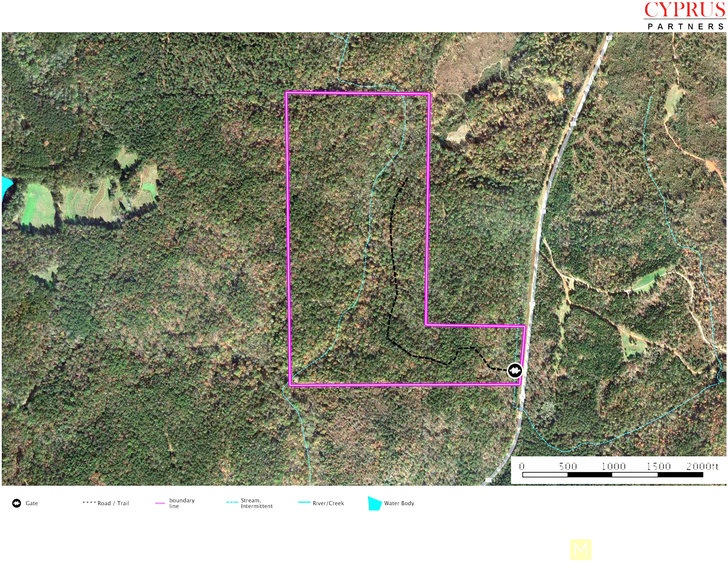Click the "boundary line" legend label
The width and height of the screenshot is (728, 563).
pyautogui.click(x=182, y=503)
